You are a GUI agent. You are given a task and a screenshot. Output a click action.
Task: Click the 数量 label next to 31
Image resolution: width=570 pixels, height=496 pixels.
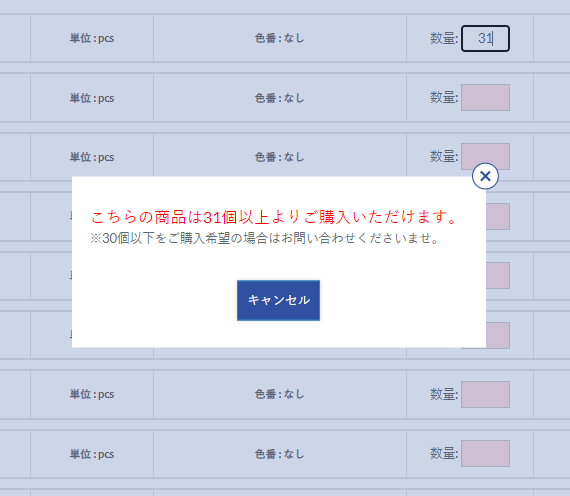click(x=444, y=38)
